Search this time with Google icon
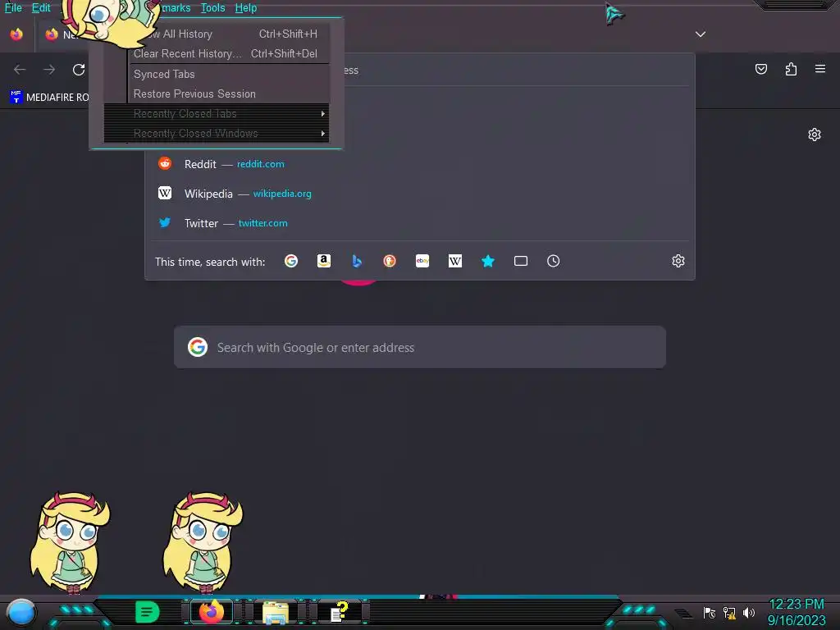Screen dimensions: 840x630 pos(291,261)
